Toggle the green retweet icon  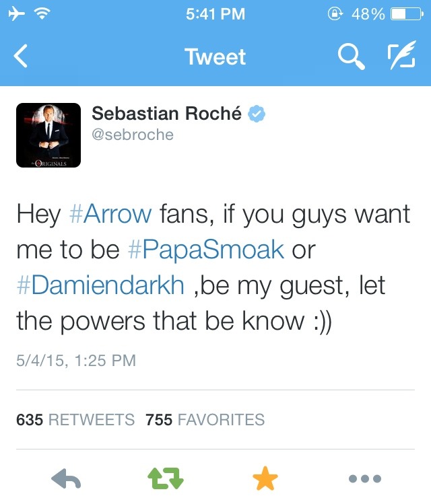pyautogui.click(x=166, y=478)
